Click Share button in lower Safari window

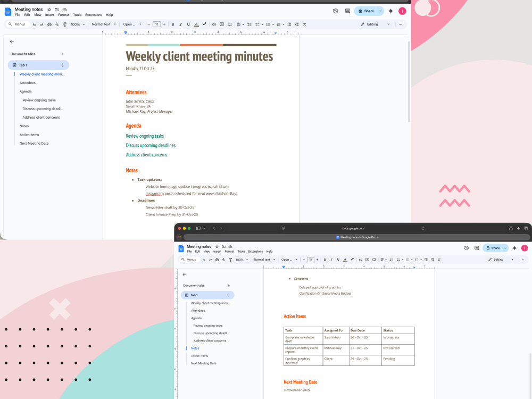[x=493, y=248]
